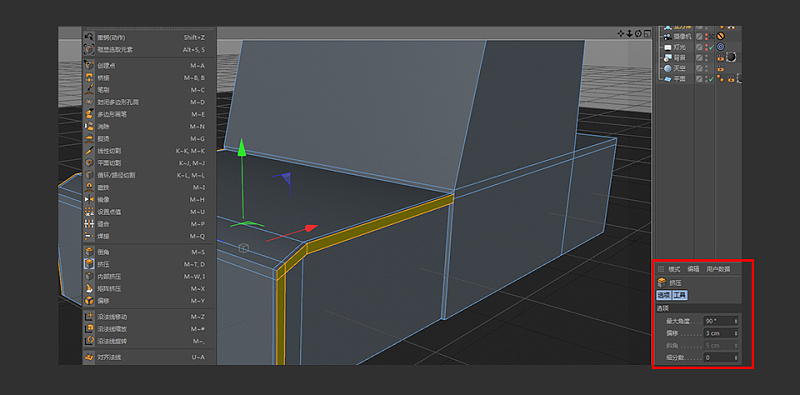Select the 挤压 (Extrude) tool icon
Viewport: 800px width, 395px height.
click(x=89, y=264)
